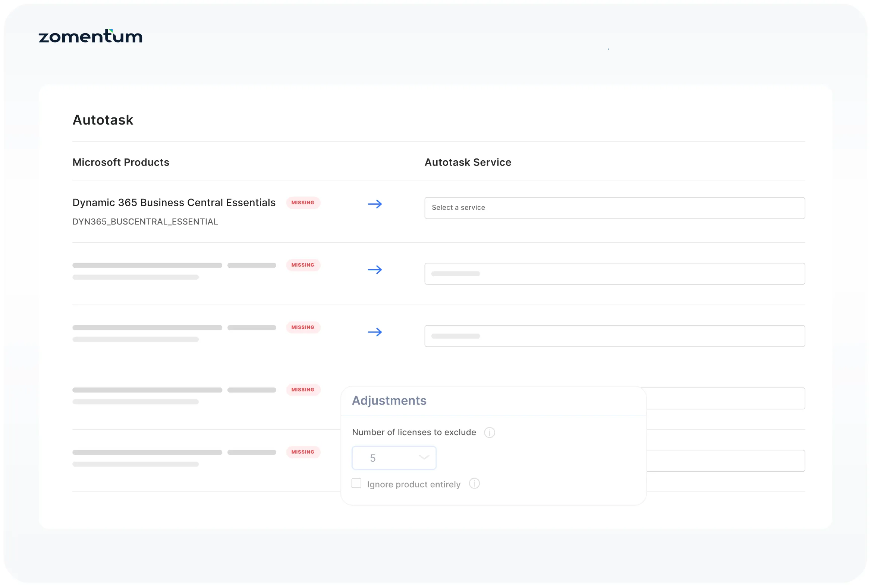Click the product code DYN365_BUSCENTRAL_ESSENTIAL
The width and height of the screenshot is (871, 588).
[x=145, y=221]
